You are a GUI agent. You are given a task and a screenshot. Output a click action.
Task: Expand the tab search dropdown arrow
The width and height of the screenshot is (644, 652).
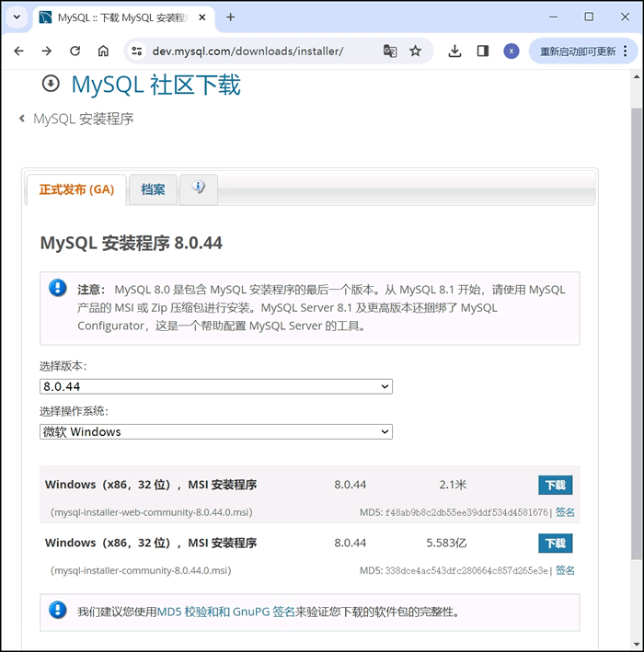point(17,17)
